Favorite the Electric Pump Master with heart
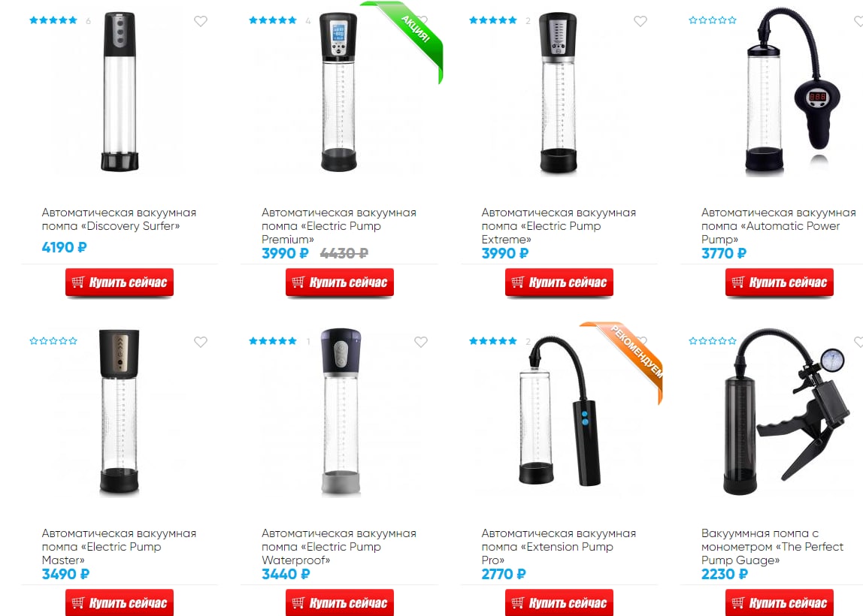This screenshot has height=616, width=863. 200,342
